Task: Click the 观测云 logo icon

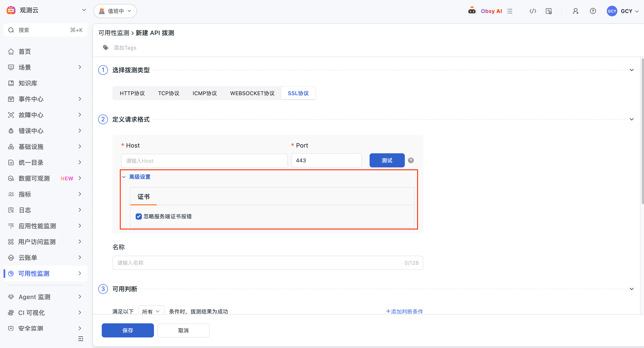Action: 11,10
